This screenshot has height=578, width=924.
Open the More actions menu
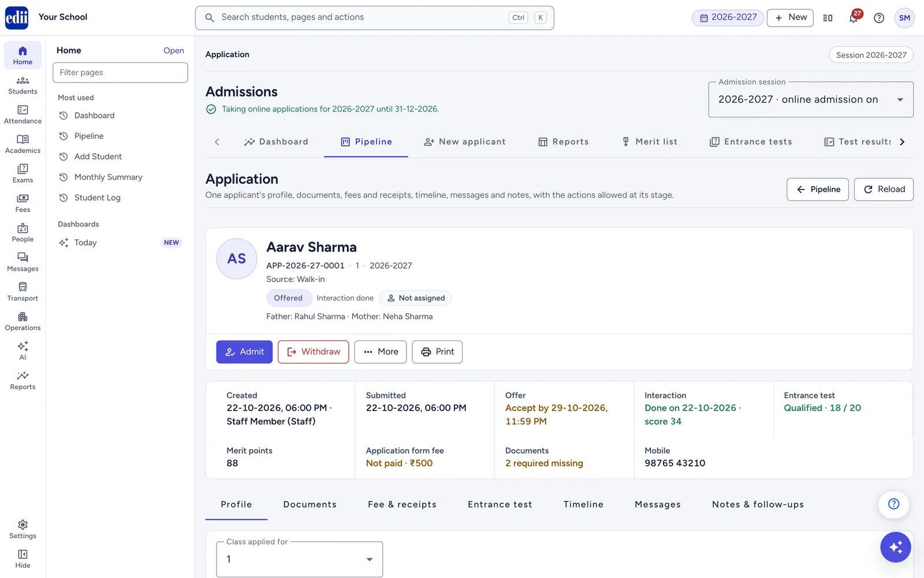coord(380,352)
